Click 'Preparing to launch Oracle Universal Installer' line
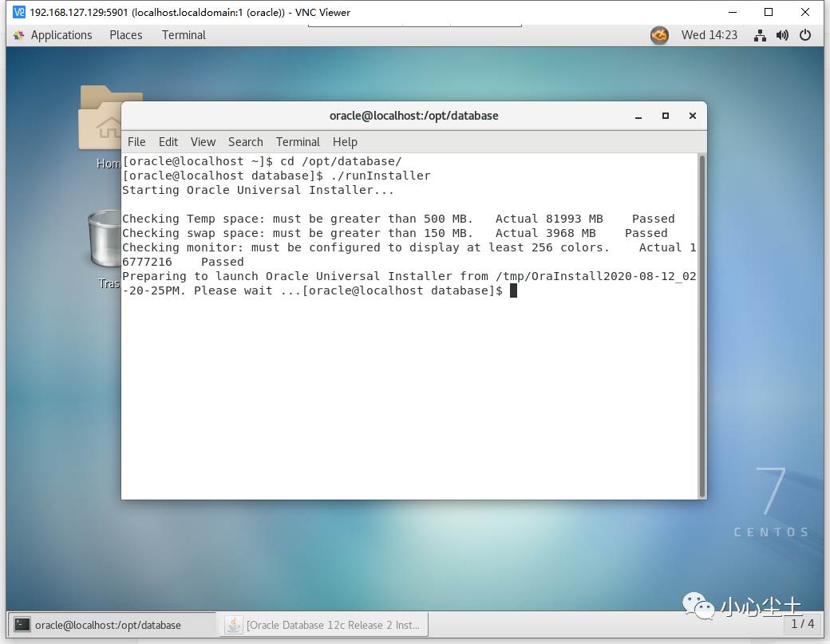 (x=408, y=276)
